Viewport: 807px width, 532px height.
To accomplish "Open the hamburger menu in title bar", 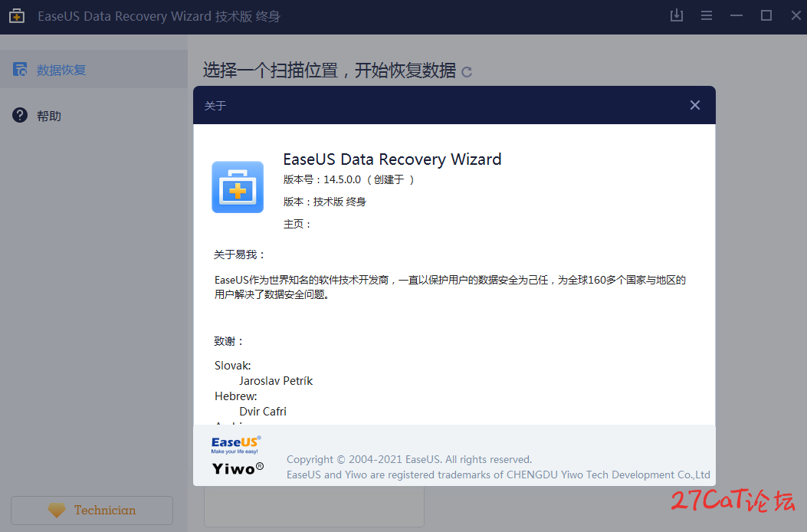I will tap(707, 15).
